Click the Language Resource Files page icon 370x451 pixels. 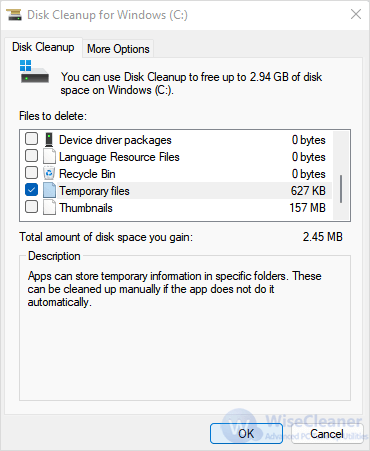[x=49, y=157]
